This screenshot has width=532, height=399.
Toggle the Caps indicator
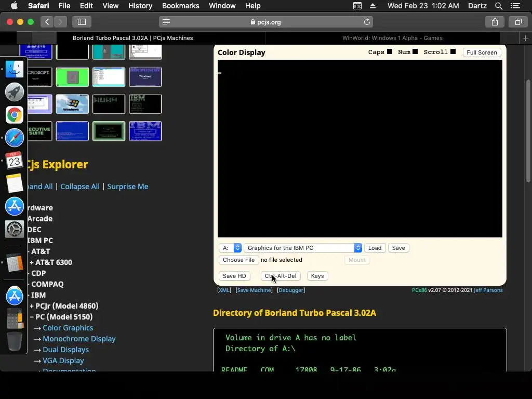pos(390,51)
